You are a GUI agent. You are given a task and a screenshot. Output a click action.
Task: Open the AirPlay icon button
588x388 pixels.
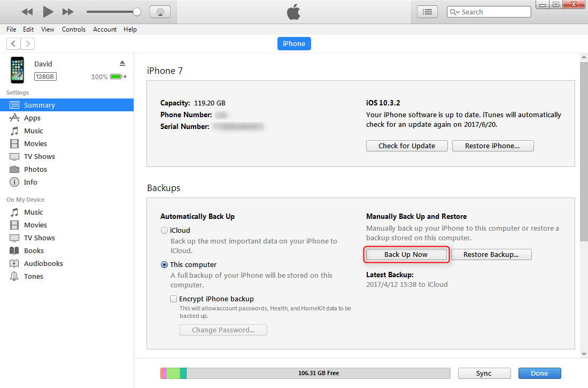160,12
